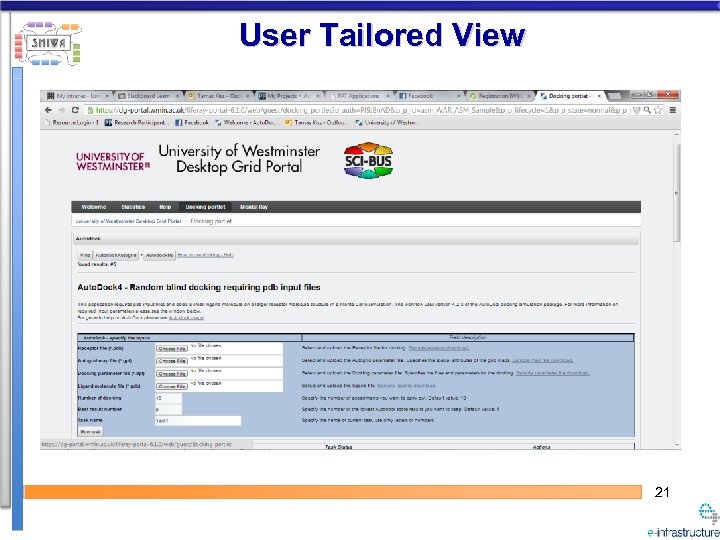Click the AutoDock4 button next to dropdown

(x=159, y=255)
